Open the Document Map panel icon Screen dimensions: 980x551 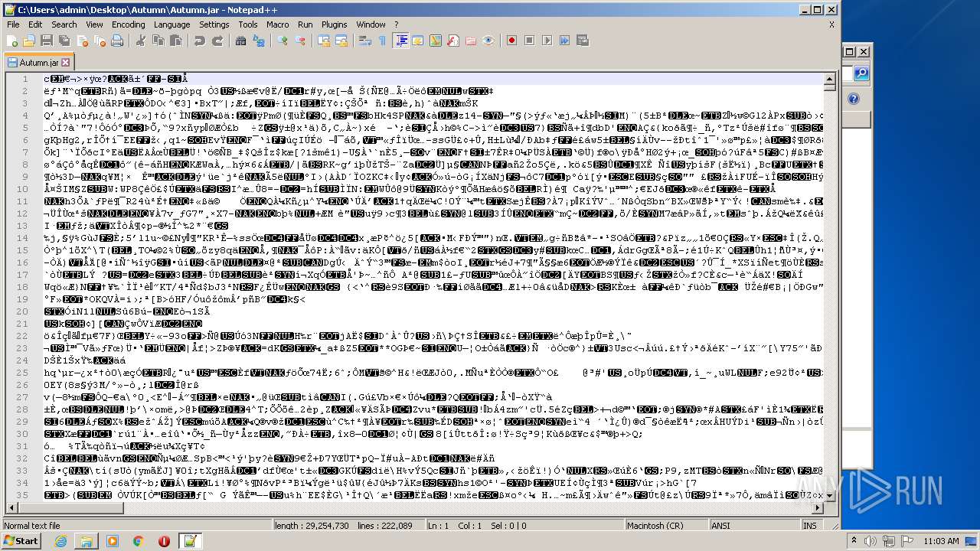[x=436, y=41]
